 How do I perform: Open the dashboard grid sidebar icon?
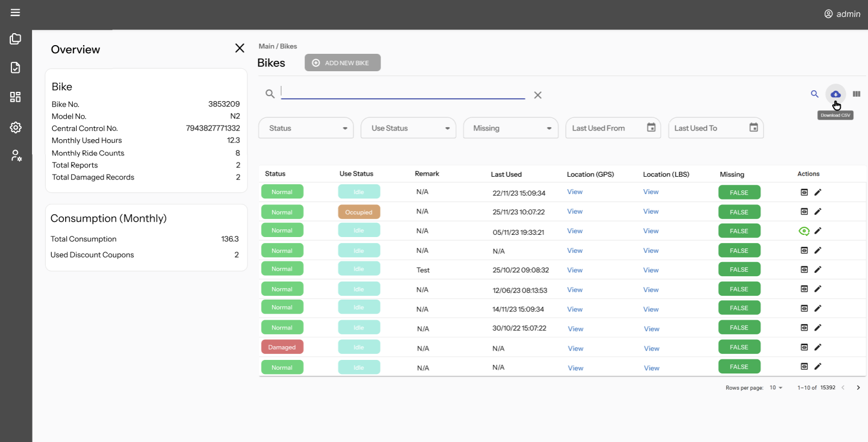tap(15, 97)
